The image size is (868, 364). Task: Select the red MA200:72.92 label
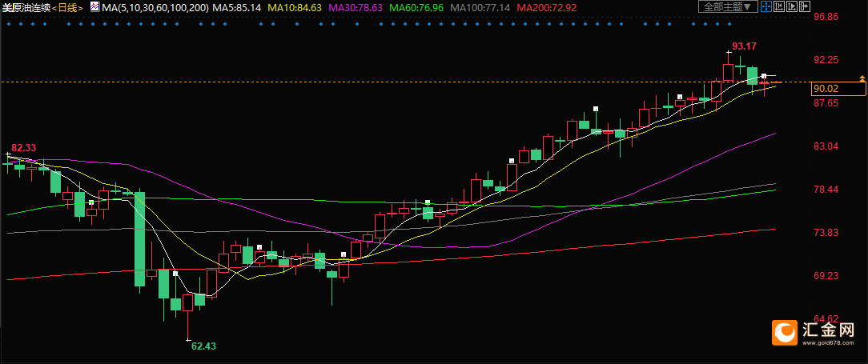545,8
